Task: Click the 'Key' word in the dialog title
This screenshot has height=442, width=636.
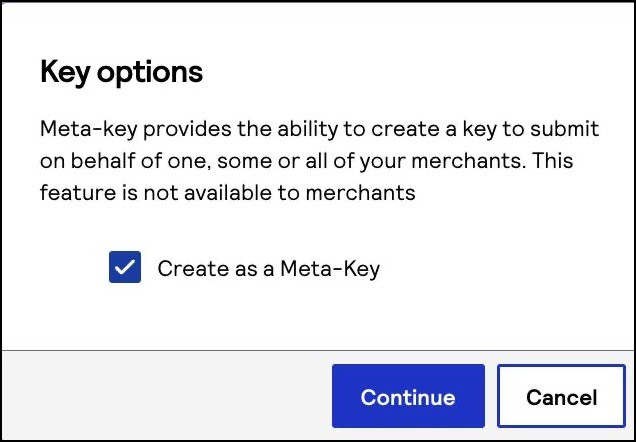Action: pyautogui.click(x=63, y=72)
